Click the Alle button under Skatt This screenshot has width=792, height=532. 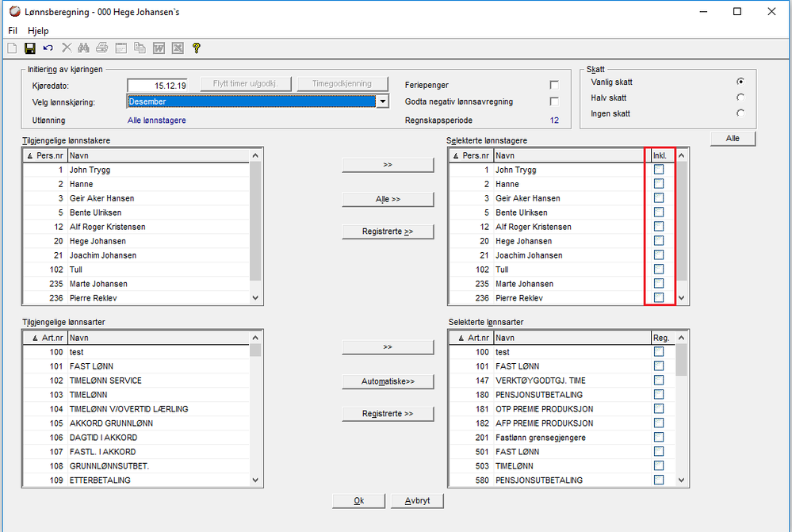pyautogui.click(x=733, y=139)
